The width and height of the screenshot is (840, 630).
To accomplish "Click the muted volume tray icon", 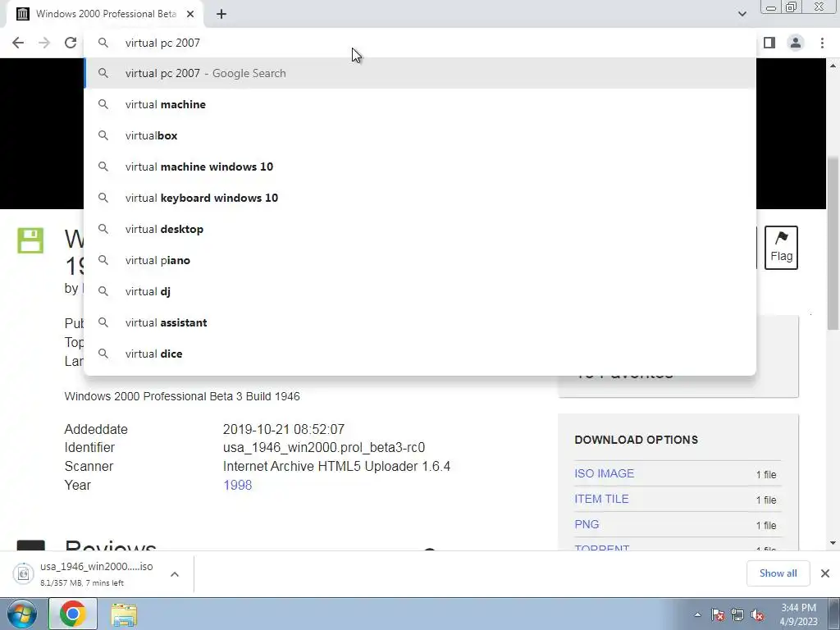I will tap(757, 615).
